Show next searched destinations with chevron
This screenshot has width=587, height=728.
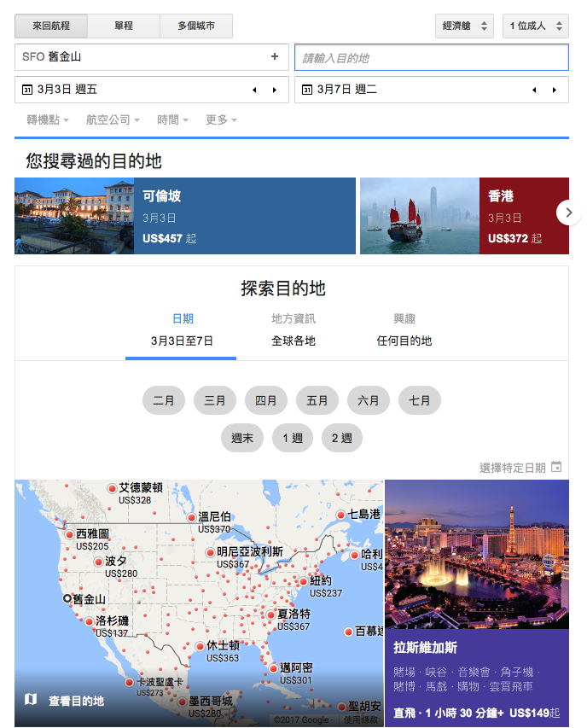(x=568, y=213)
